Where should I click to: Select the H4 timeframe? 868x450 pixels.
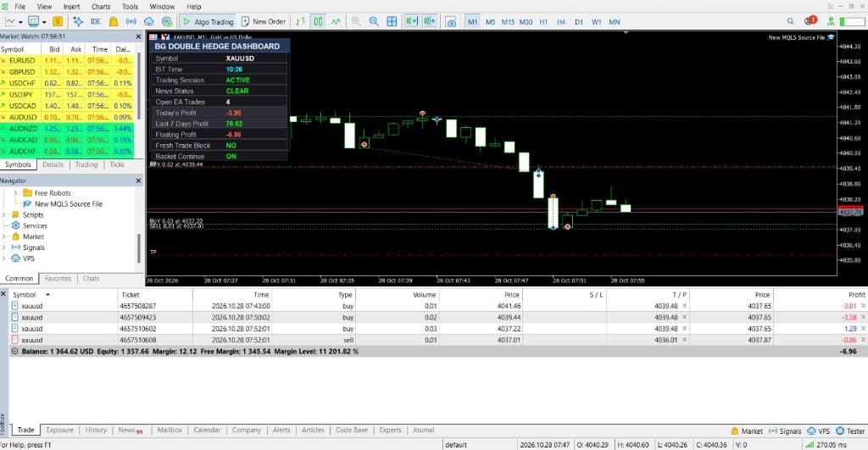pos(561,22)
